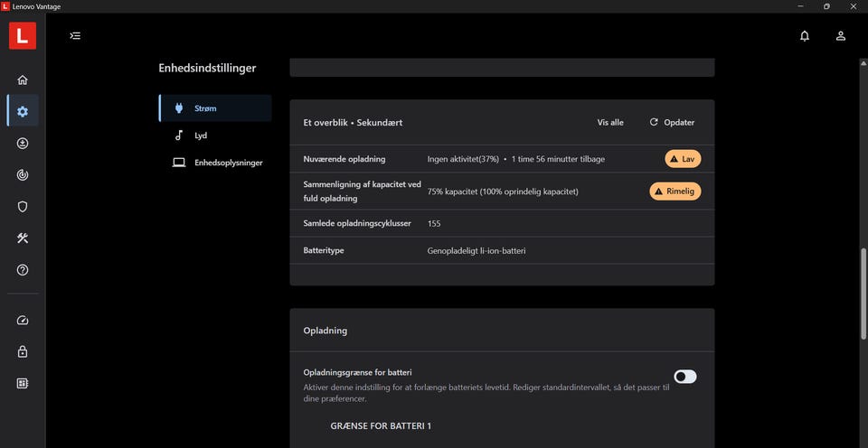Click 'Samlede opladningscyklusser' label
Viewport: 868px width, 448px height.
[x=357, y=223]
